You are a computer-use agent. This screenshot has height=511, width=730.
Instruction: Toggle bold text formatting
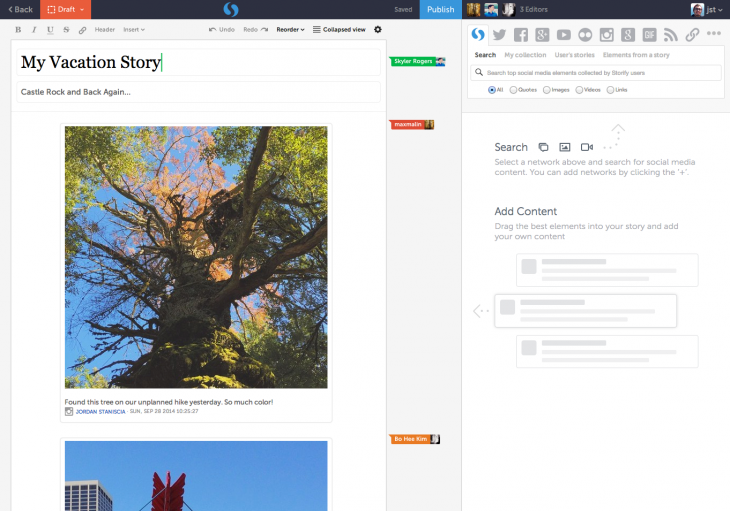coord(18,30)
